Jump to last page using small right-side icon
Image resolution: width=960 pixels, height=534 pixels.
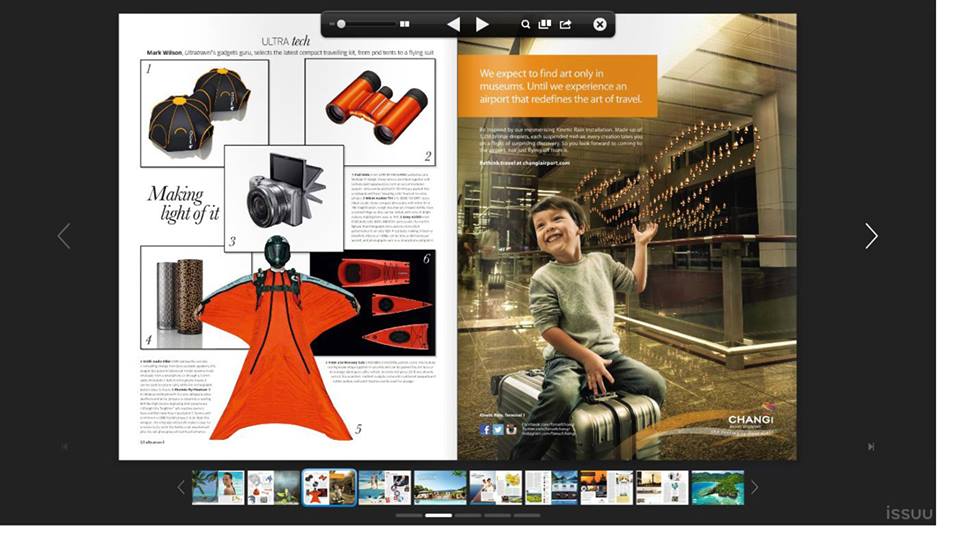871,446
